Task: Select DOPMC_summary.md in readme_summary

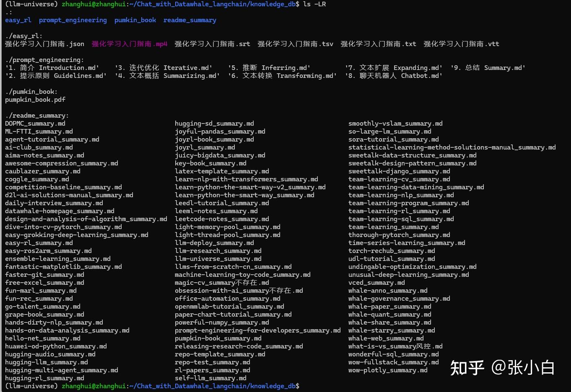Action: point(35,123)
